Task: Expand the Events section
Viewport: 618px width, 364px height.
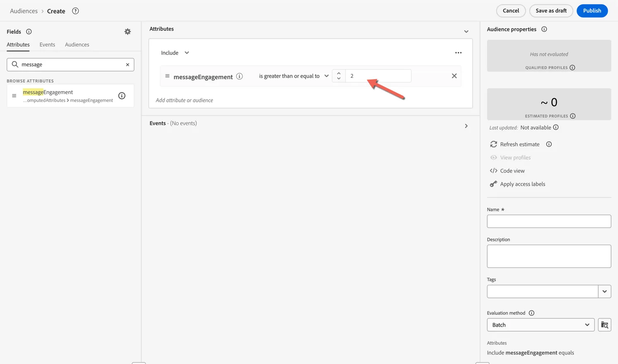Action: 466,126
